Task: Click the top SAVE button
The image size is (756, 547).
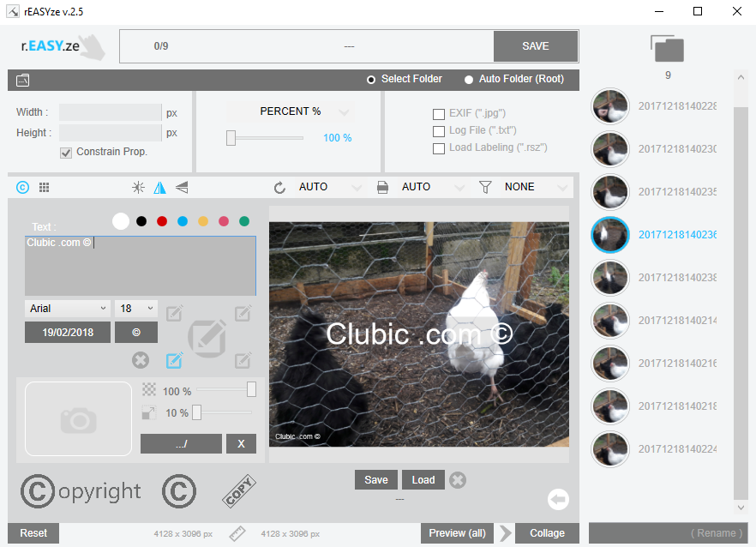Action: [536, 46]
